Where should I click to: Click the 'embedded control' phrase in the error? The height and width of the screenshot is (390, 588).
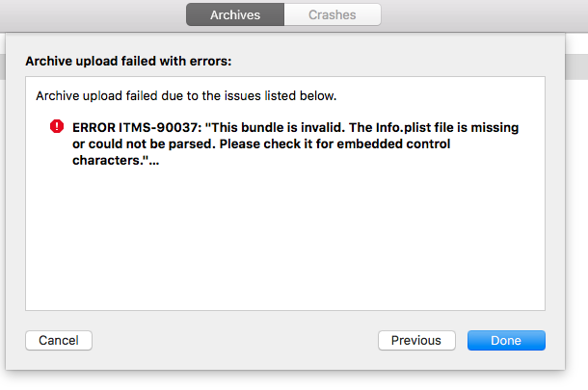click(393, 143)
